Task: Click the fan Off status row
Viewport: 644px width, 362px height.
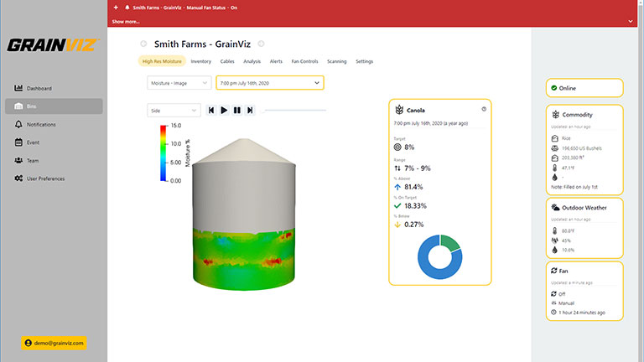Action: click(558, 294)
